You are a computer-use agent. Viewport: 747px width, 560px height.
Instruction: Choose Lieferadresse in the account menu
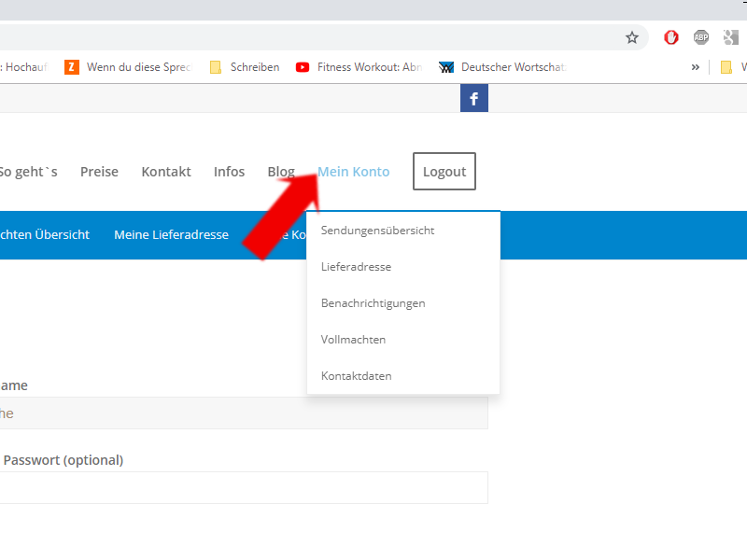(356, 267)
